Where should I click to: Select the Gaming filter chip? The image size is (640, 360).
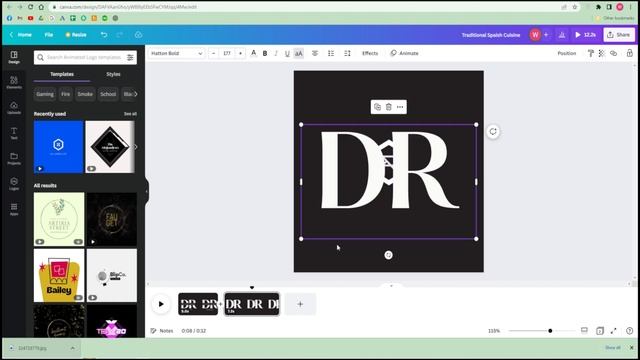click(x=45, y=94)
